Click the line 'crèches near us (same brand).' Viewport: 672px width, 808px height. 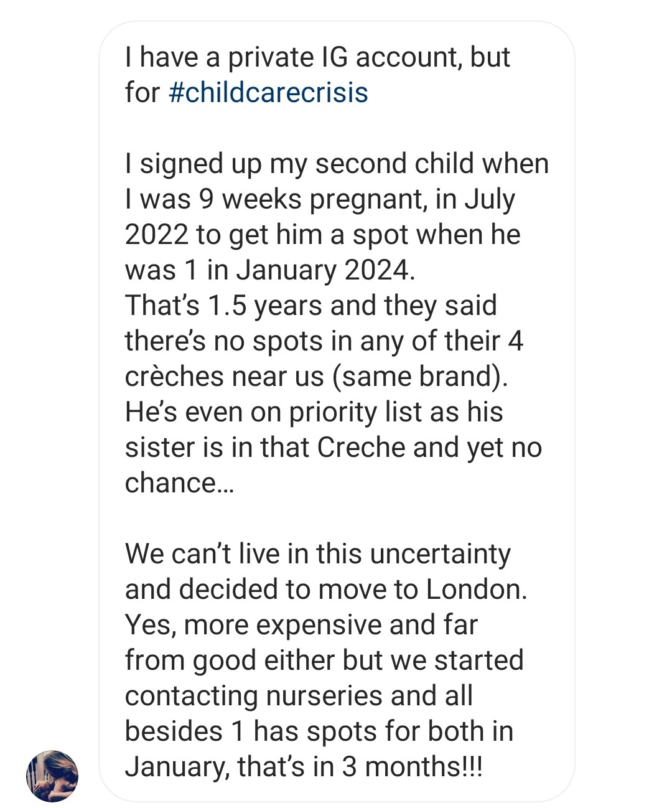tap(317, 377)
